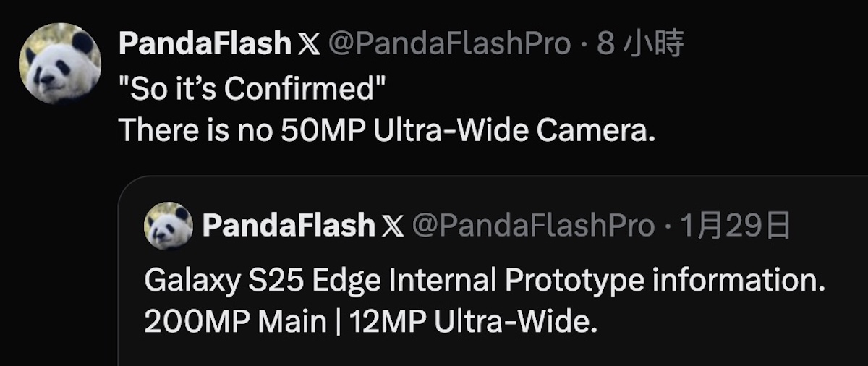Click the X badge beside the top PandaFlash name

coord(308,45)
